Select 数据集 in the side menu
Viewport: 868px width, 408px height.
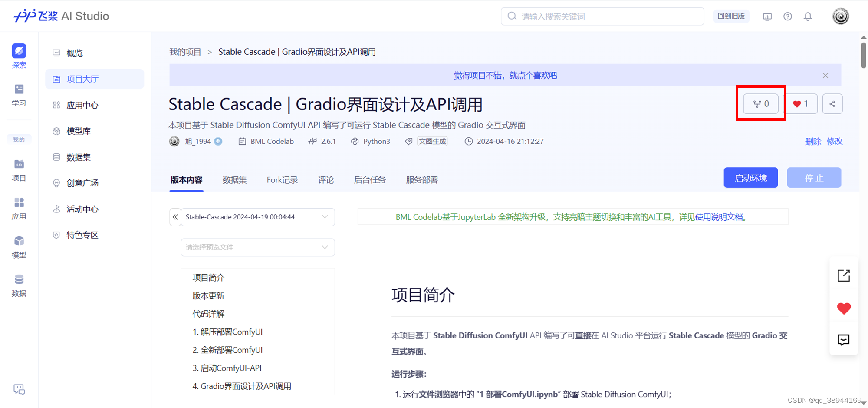(95, 157)
